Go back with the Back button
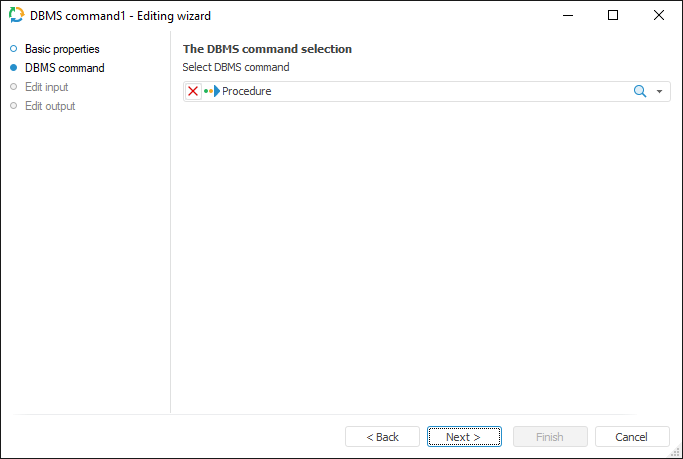 pyautogui.click(x=382, y=437)
